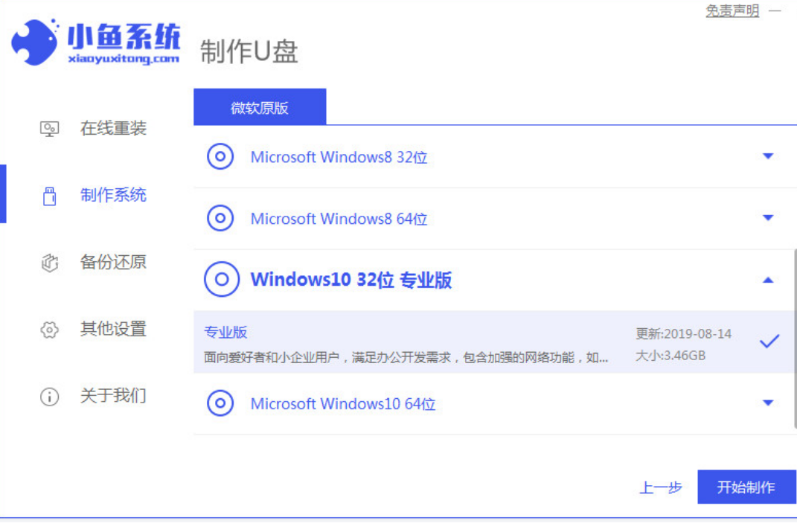Click the 开始制作 button

746,487
